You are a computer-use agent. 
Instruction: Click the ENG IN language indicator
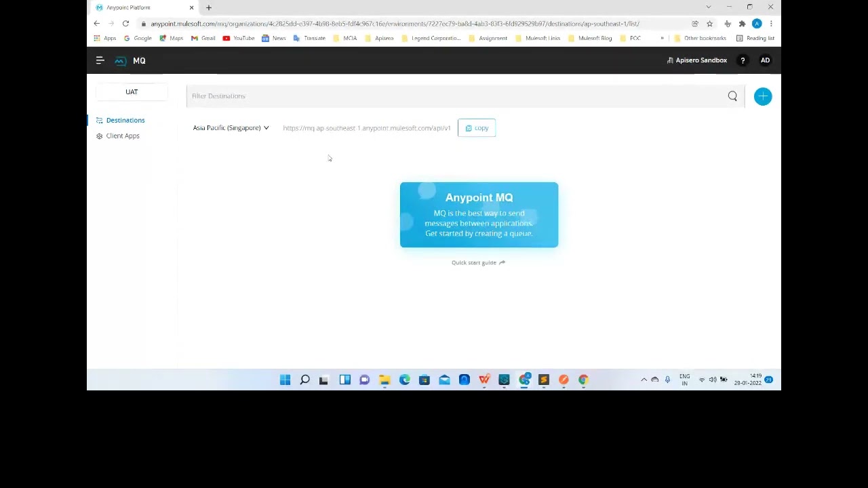coord(685,380)
